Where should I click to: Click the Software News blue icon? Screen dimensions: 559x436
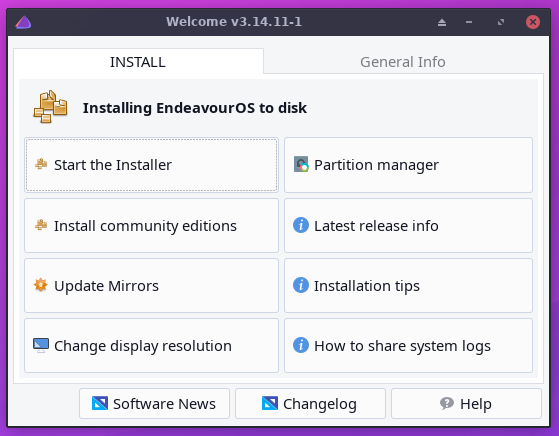(x=100, y=403)
